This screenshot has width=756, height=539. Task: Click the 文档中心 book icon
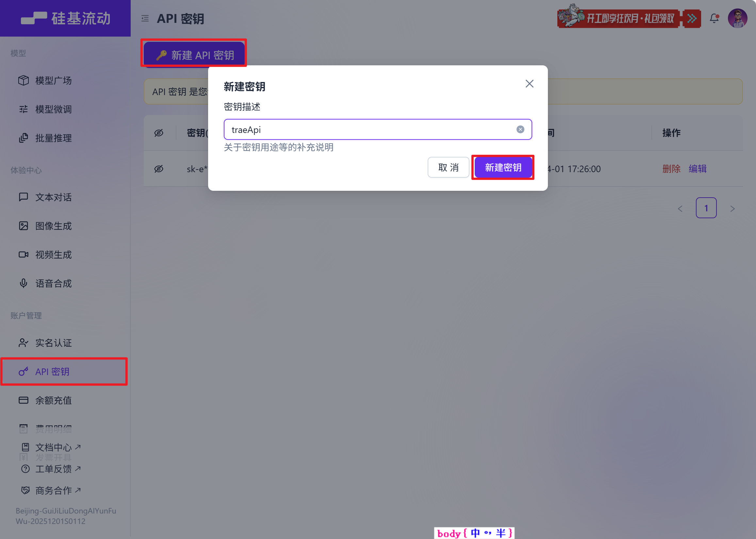click(25, 448)
